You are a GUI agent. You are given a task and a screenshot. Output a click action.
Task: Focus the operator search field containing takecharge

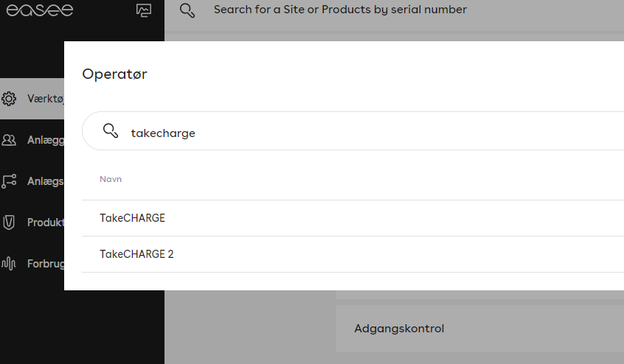coord(369,133)
